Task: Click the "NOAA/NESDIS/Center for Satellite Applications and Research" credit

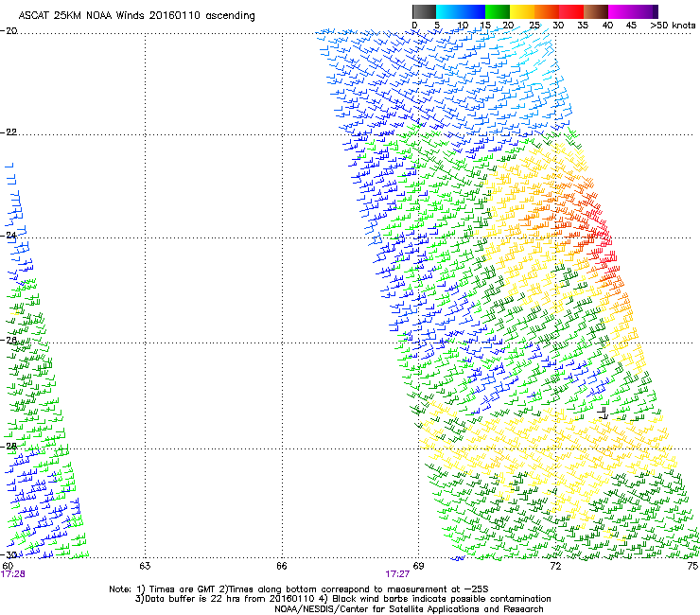Action: [409, 609]
